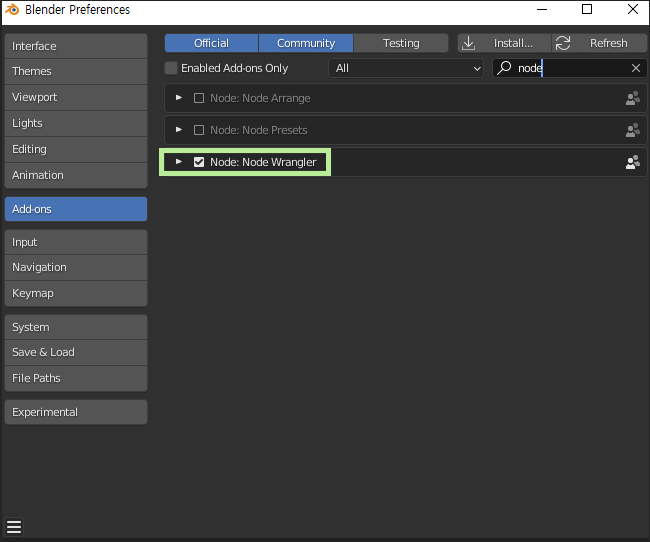Image resolution: width=650 pixels, height=542 pixels.
Task: Expand the Node Wrangler add-on details
Action: (x=179, y=162)
